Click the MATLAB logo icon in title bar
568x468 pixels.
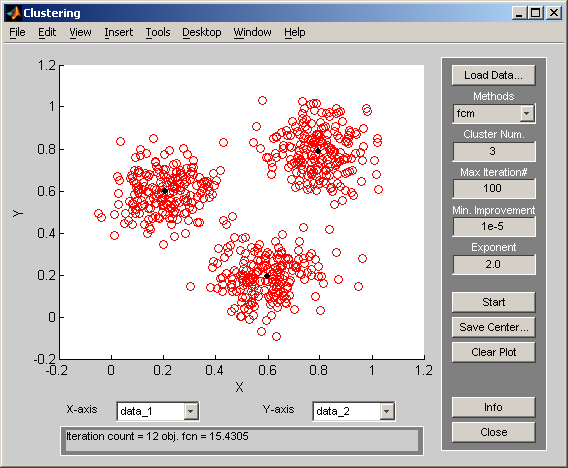[x=13, y=13]
